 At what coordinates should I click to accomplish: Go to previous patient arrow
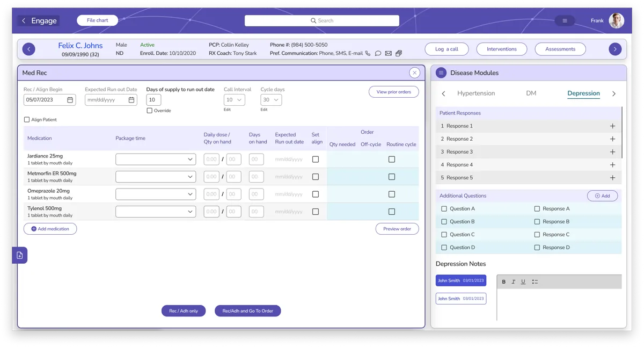(29, 49)
